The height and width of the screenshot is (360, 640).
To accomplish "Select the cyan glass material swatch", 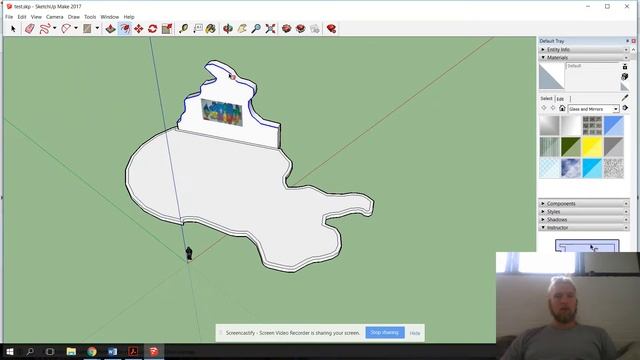I will tap(592, 168).
